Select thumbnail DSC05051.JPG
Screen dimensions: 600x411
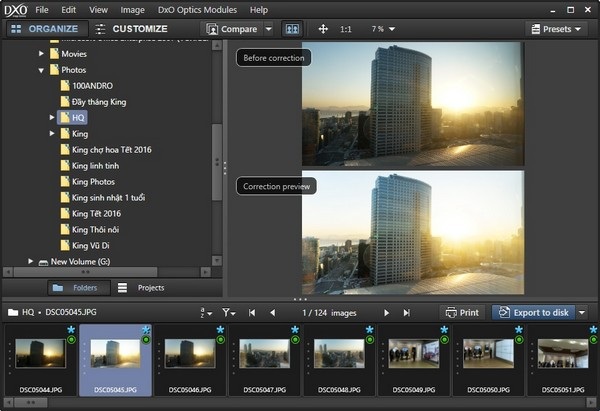point(563,360)
